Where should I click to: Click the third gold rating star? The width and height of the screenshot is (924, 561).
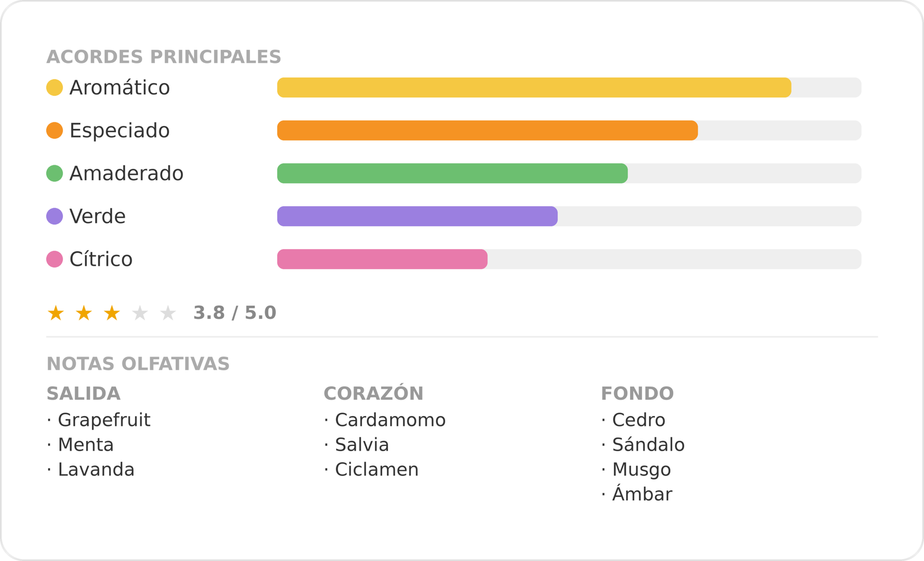[112, 313]
